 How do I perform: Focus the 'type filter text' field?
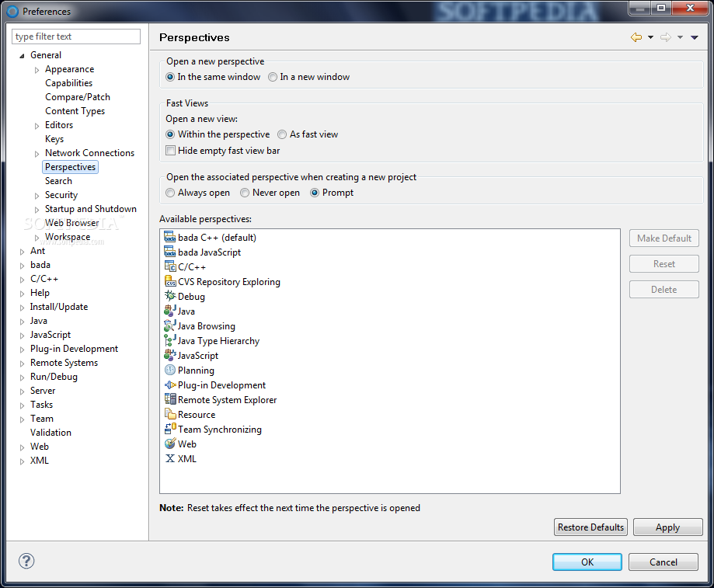pos(76,37)
